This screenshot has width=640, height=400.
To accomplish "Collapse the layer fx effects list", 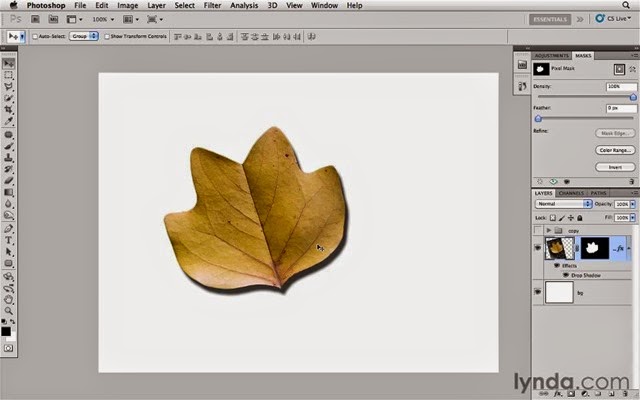I will 629,248.
